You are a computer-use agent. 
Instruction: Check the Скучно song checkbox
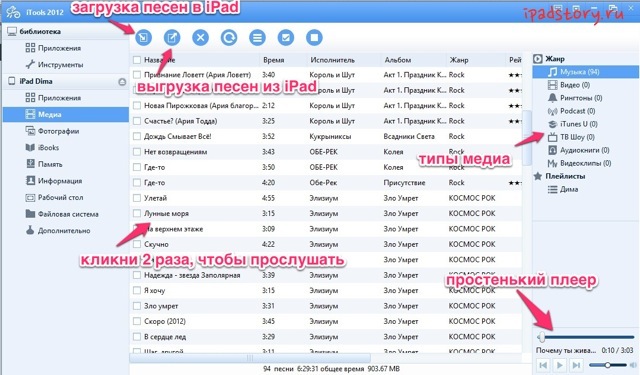[x=137, y=244]
